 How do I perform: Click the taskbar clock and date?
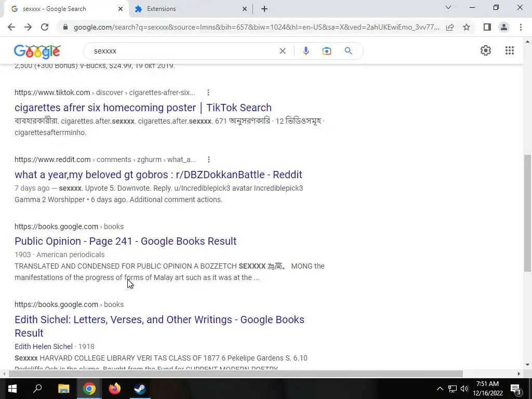(487, 389)
